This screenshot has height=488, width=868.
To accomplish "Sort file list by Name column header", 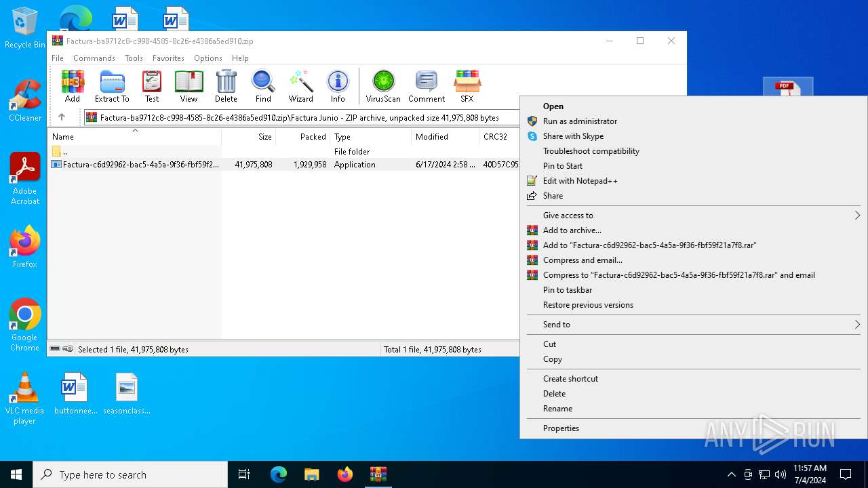I will [x=134, y=137].
